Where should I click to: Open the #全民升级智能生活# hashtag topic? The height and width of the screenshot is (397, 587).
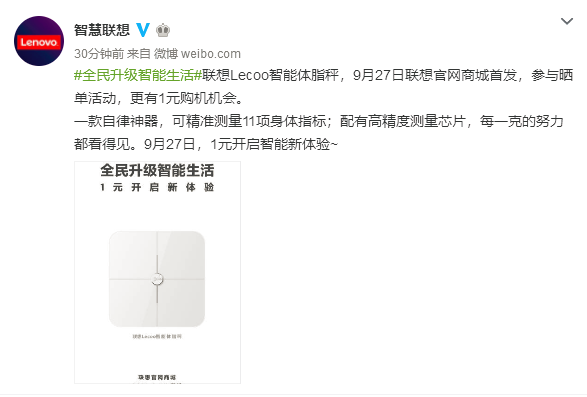pyautogui.click(x=138, y=75)
